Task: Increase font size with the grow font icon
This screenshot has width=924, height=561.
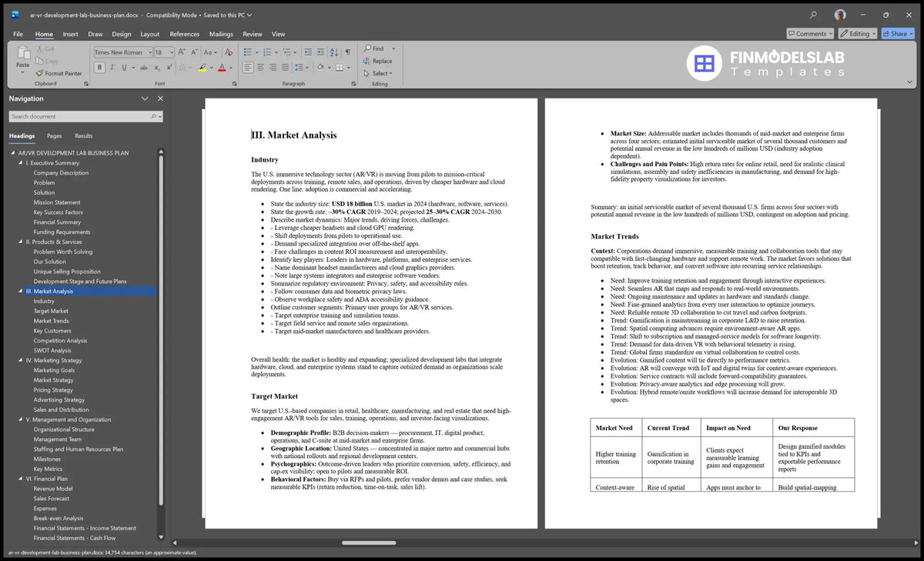Action: click(182, 52)
